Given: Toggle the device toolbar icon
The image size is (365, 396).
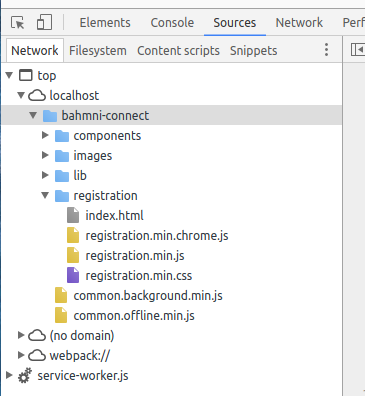Looking at the screenshot, I should pyautogui.click(x=44, y=22).
